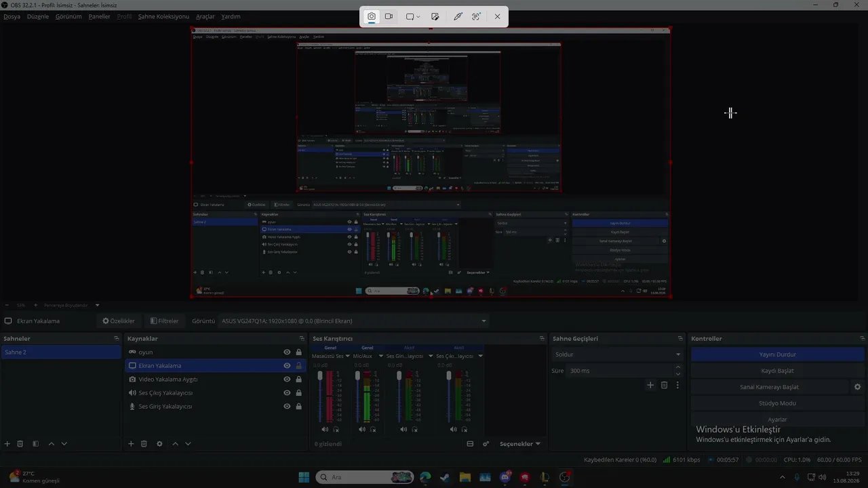Unlock the Ses Çıkış Yakalayıcısı source
Screen dimensions: 868x488
click(x=298, y=392)
